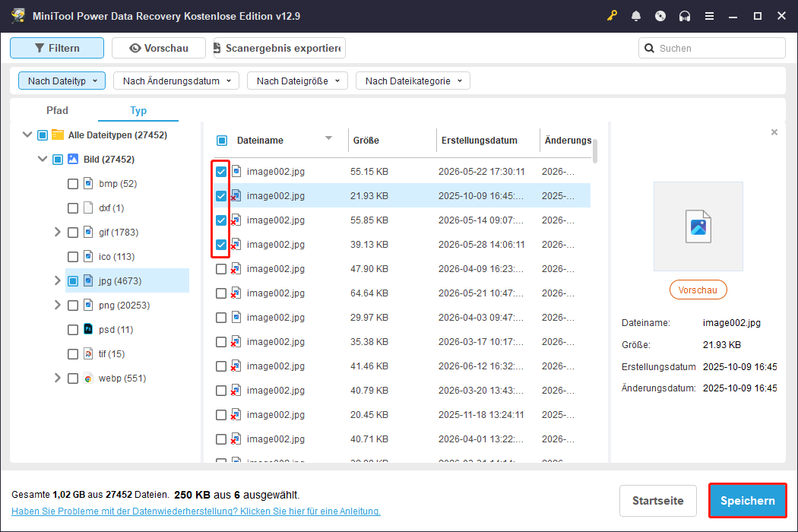Screen dimensions: 798x532
Task: Open the notification bell
Action: (x=636, y=16)
